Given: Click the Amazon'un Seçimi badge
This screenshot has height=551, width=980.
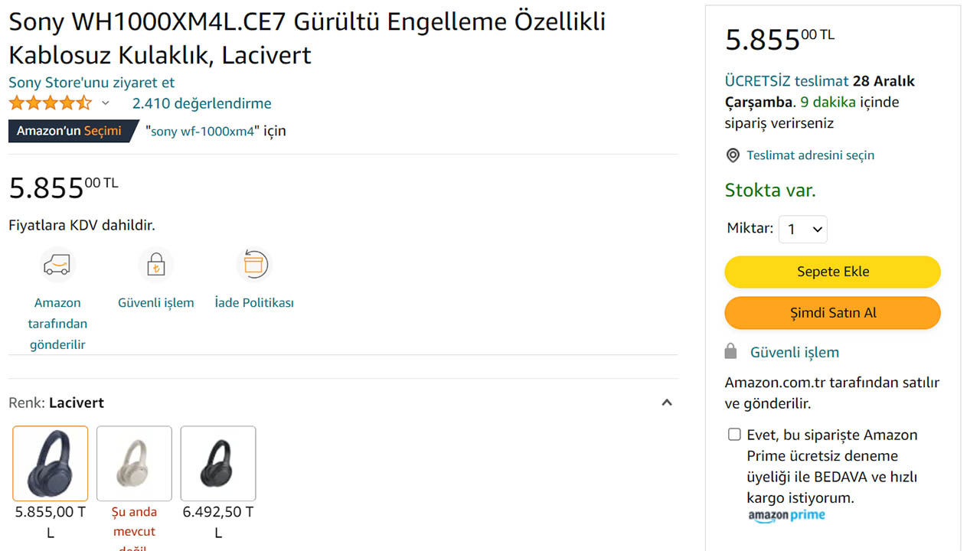Looking at the screenshot, I should click(x=70, y=131).
